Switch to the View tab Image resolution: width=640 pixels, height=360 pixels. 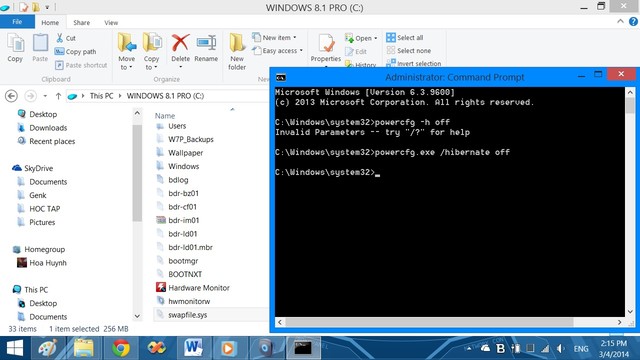111,22
